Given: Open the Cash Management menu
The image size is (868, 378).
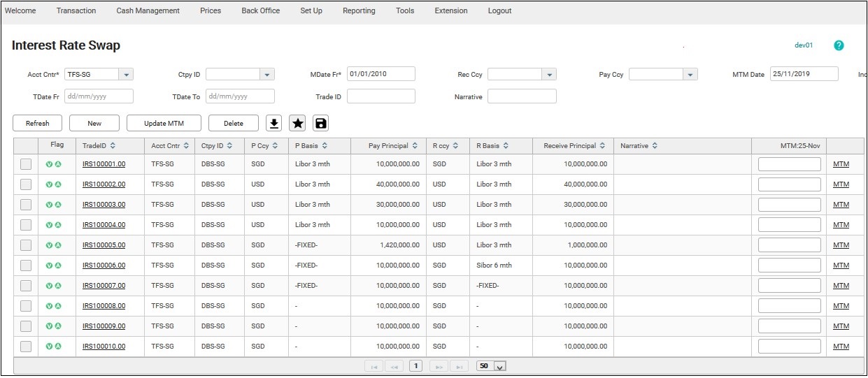Looking at the screenshot, I should click(x=148, y=10).
